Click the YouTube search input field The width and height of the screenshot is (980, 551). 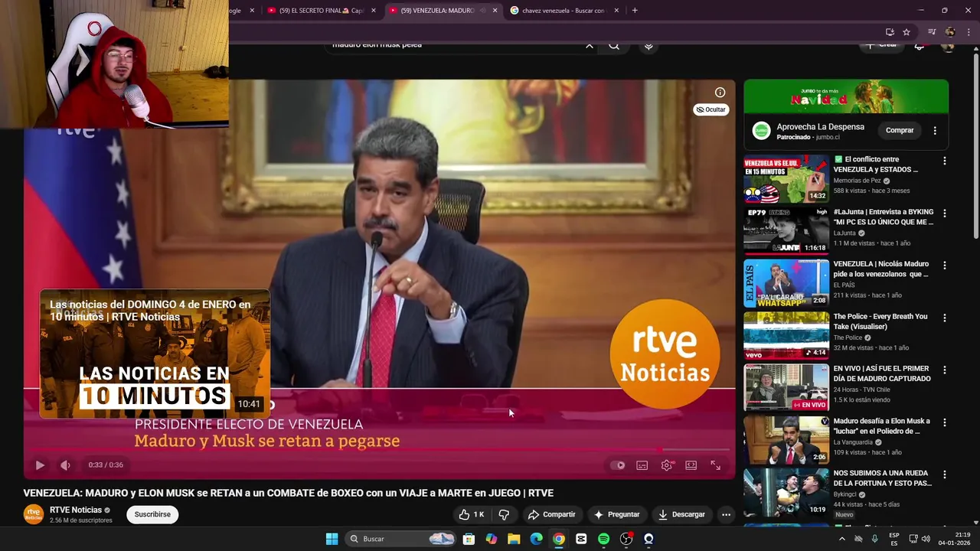click(x=456, y=45)
